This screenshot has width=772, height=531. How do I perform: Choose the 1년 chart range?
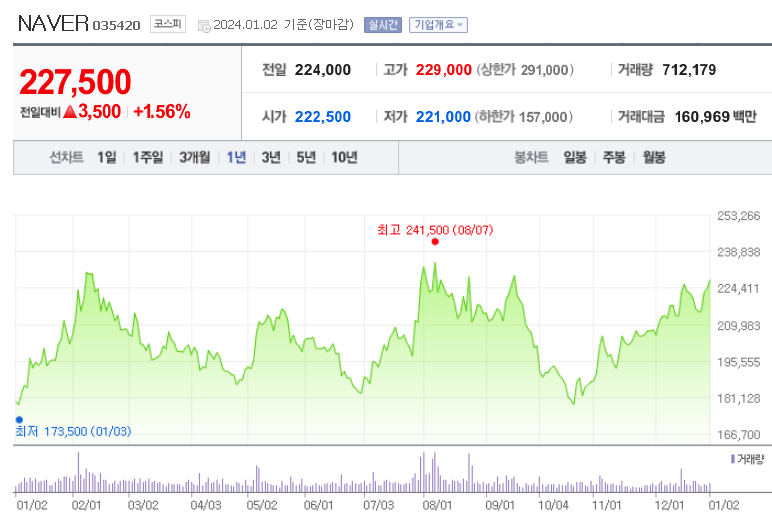236,157
